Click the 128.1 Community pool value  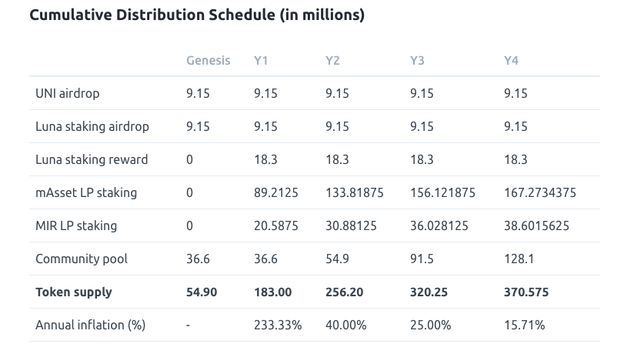(x=518, y=259)
